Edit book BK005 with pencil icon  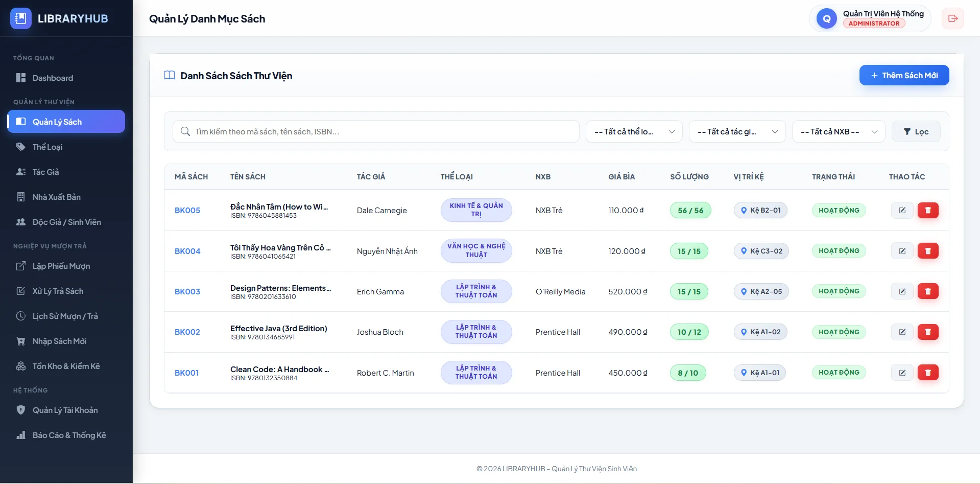point(902,210)
